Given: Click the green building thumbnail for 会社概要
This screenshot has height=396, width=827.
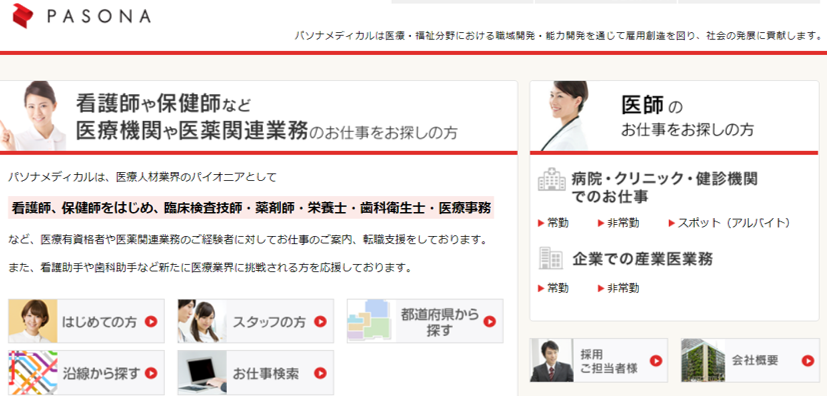Looking at the screenshot, I should (703, 361).
